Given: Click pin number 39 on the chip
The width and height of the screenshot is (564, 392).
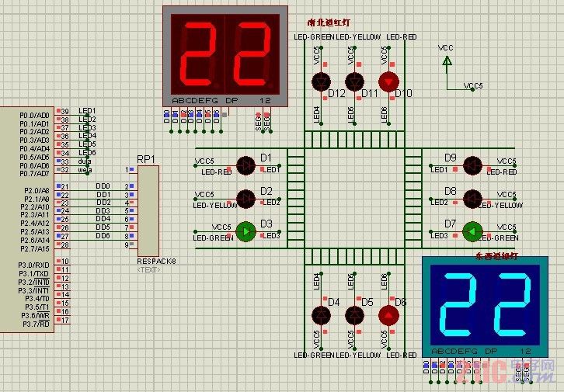Looking at the screenshot, I should pyautogui.click(x=64, y=111).
